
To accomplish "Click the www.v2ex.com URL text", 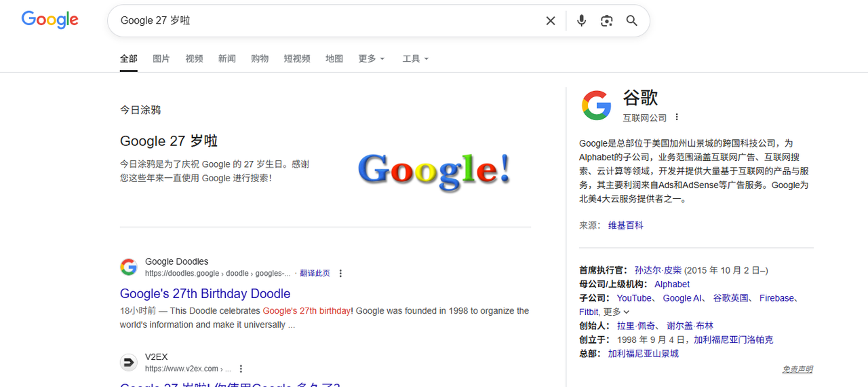I will (189, 369).
